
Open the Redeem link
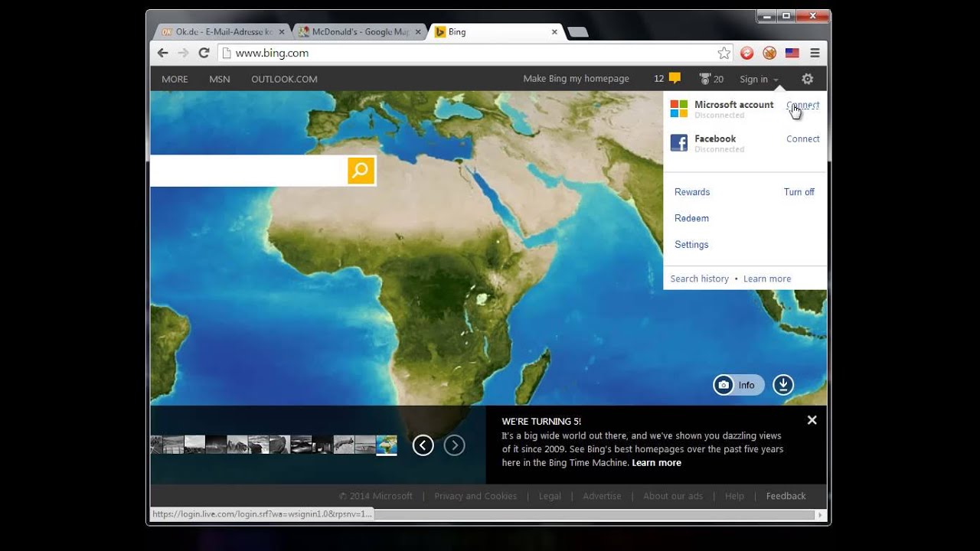[691, 218]
